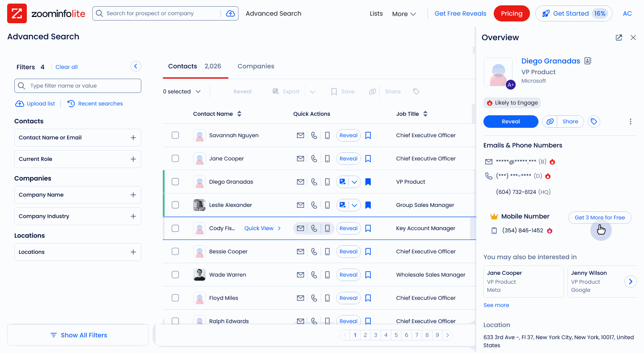Image resolution: width=644 pixels, height=353 pixels.
Task: Open the three-dot menu in Overview
Action: point(631,122)
